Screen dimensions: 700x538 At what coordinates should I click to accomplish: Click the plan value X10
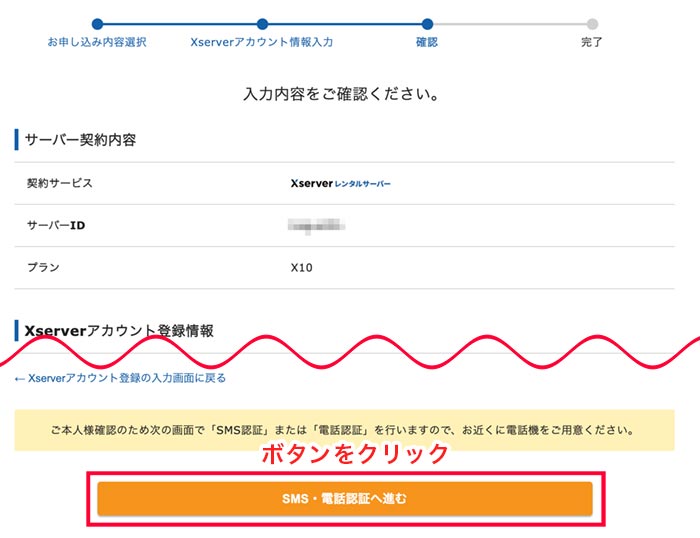pyautogui.click(x=301, y=267)
